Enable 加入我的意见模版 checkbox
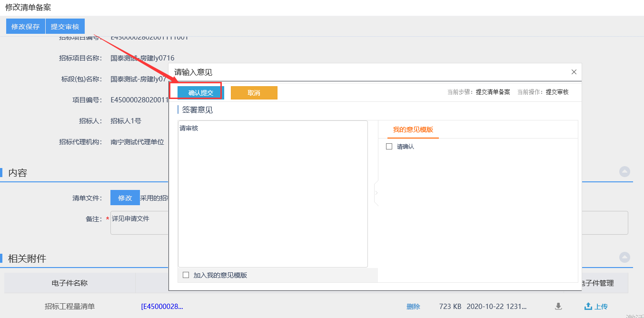Viewport: 644px width, 318px height. click(186, 275)
